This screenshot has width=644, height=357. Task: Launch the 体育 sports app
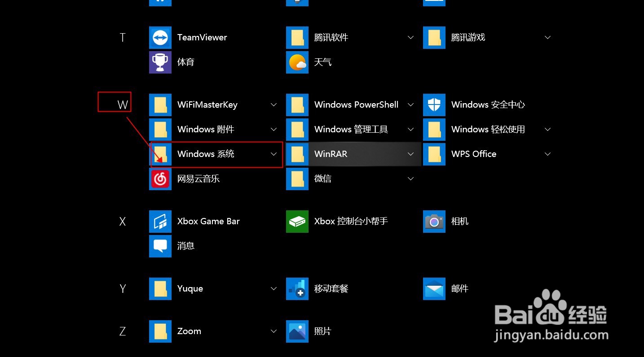186,62
